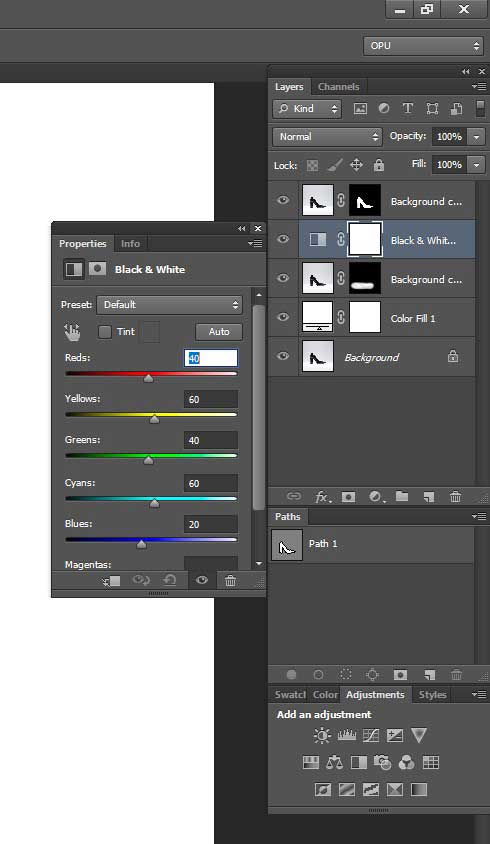Screen dimensions: 490x844
Task: Add Brightness/Contrast adjustment
Action: [322, 735]
